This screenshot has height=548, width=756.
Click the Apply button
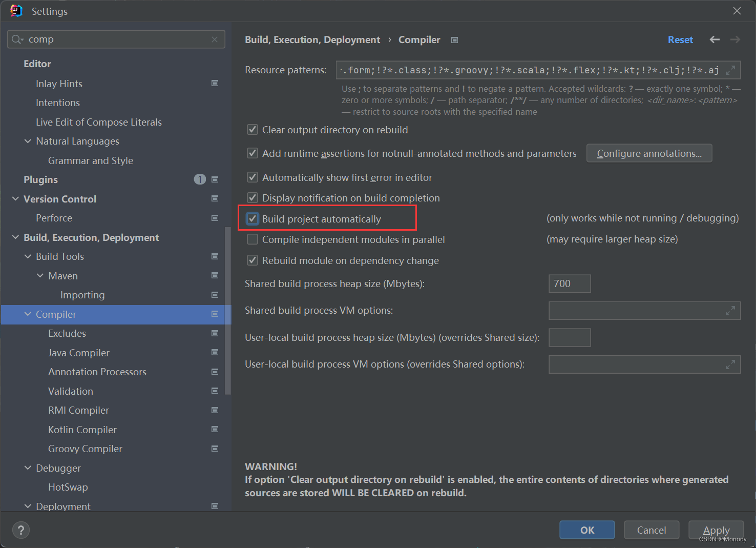[716, 530]
